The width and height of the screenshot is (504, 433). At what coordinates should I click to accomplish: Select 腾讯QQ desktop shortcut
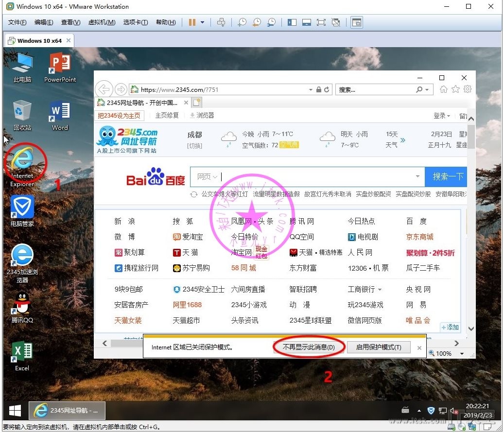[22, 307]
